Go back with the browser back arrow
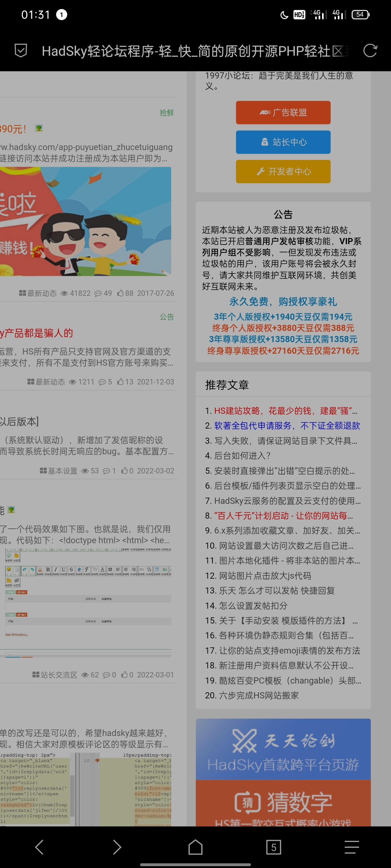This screenshot has height=868, width=391. [39, 847]
